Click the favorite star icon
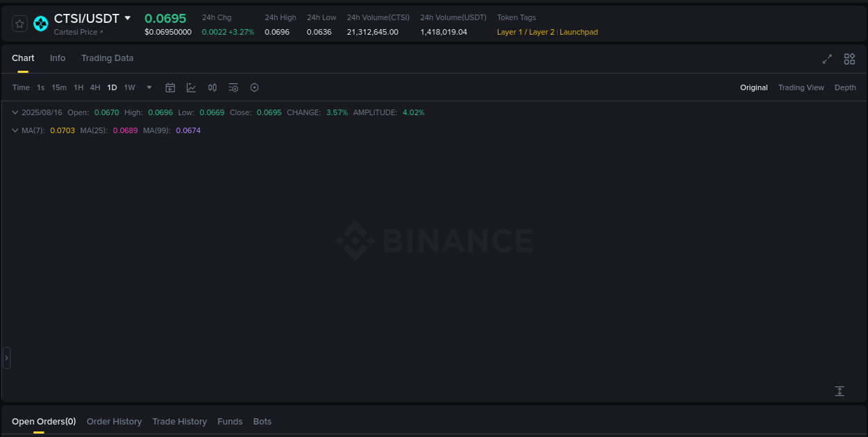This screenshot has height=437, width=868. coord(19,23)
